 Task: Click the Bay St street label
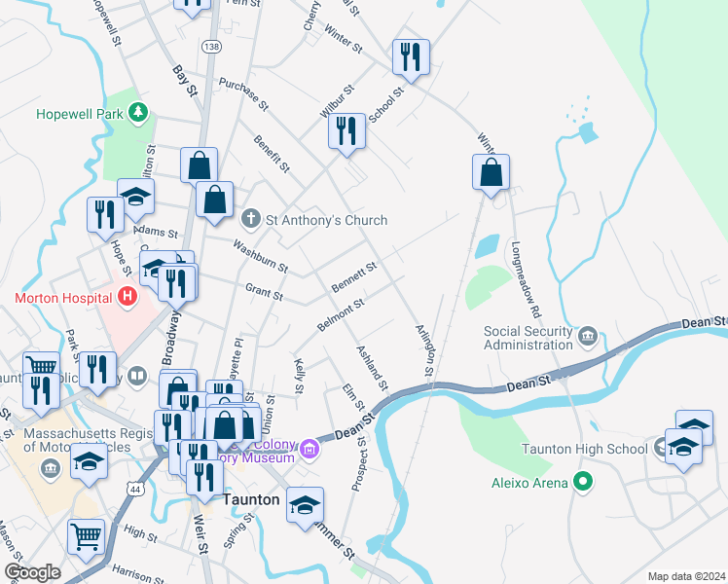[185, 81]
